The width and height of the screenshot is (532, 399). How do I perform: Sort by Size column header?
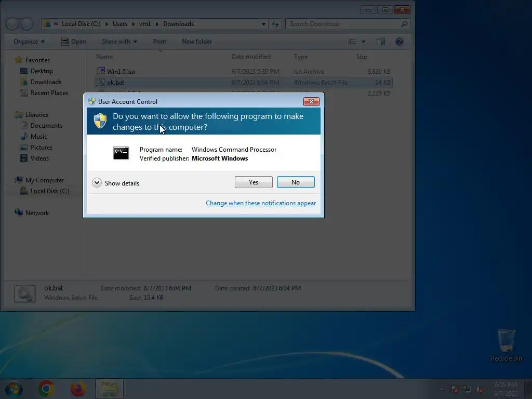point(362,56)
